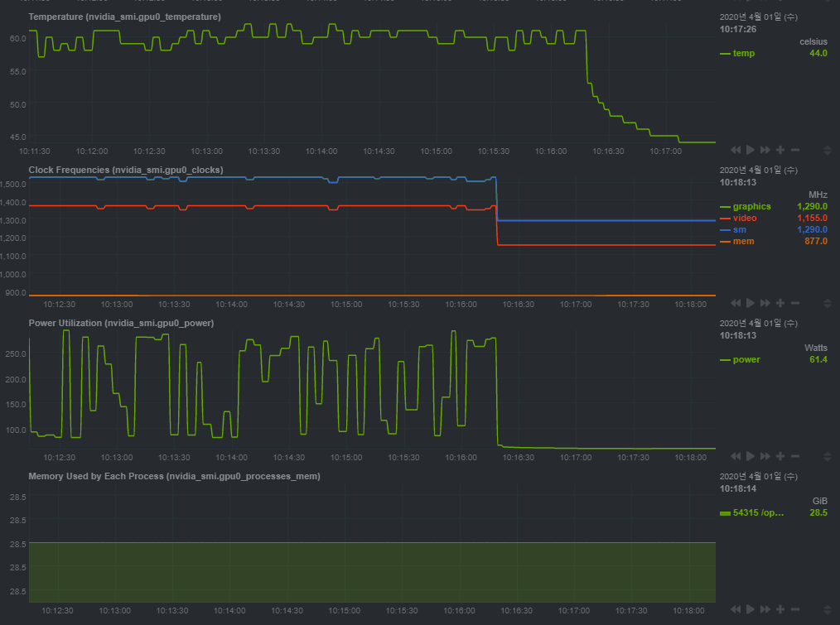Fast-forward the Memory Used by Each Process chart

pyautogui.click(x=765, y=609)
